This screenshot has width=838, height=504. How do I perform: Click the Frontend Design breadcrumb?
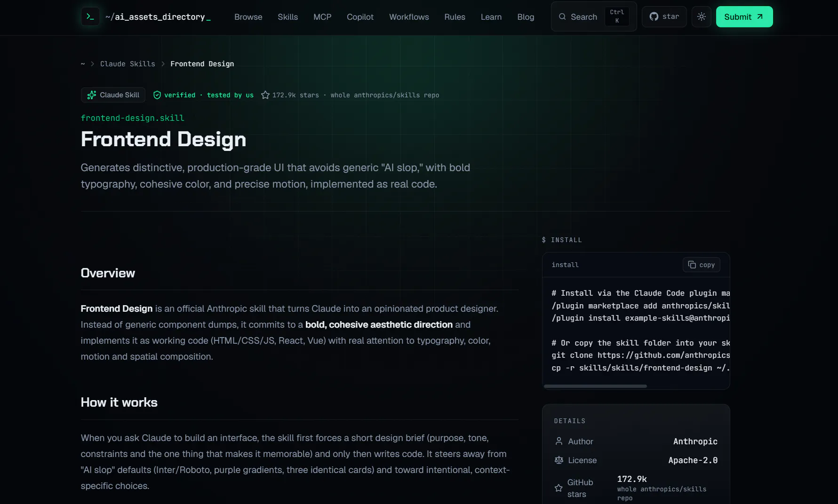click(202, 64)
